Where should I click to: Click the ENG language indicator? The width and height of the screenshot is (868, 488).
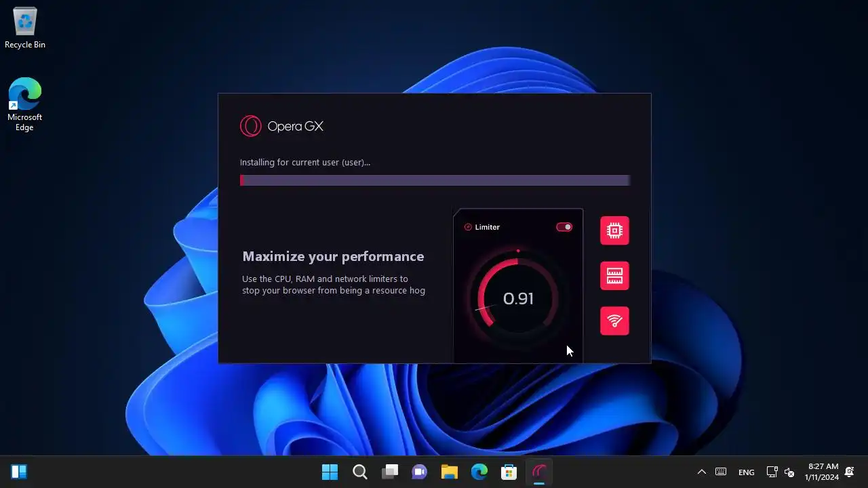747,472
